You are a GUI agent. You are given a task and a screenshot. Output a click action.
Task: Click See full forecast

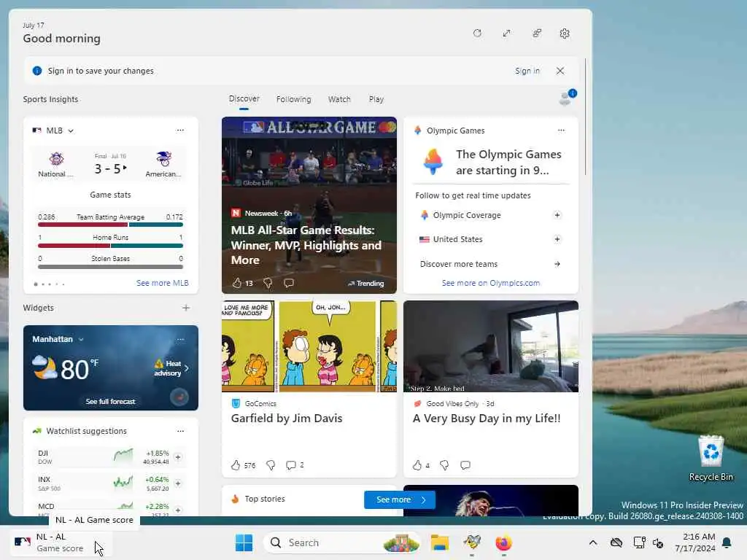point(111,402)
